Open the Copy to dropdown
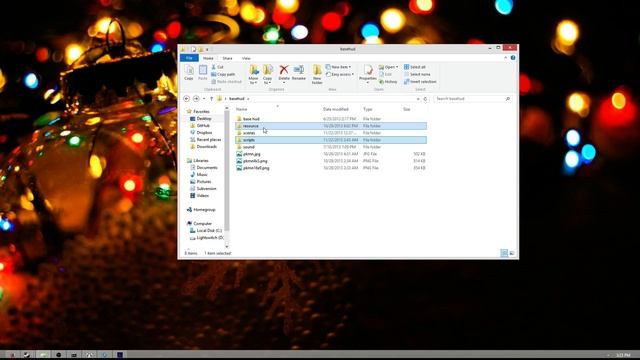Viewport: 640px width, 360px height. (x=268, y=74)
